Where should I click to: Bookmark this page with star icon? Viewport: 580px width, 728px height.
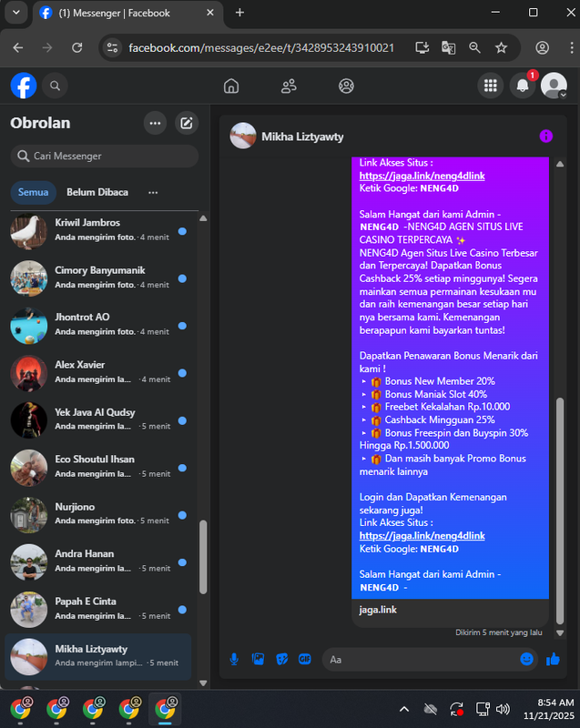(501, 47)
